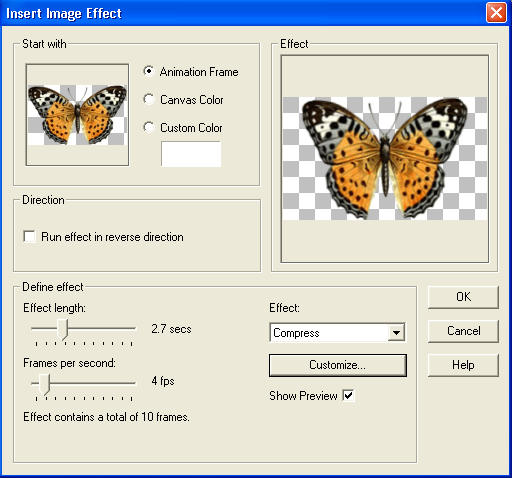512x478 pixels.
Task: Enable Run effect in reverse direction
Action: [x=30, y=237]
